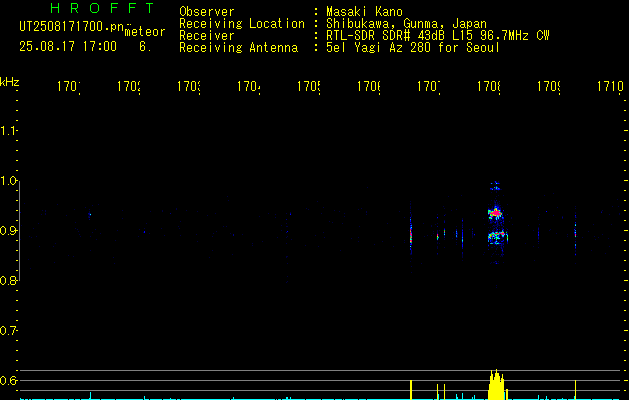
Task: Click the 1.1 frequency axis label
Action: [8, 130]
